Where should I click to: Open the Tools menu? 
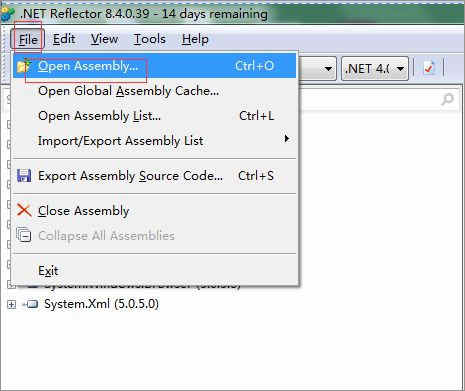click(x=150, y=39)
